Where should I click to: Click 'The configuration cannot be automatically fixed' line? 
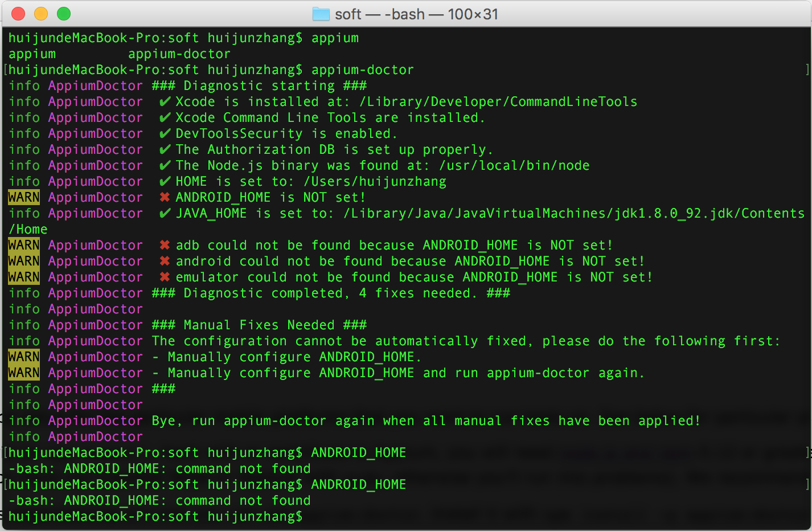tap(466, 341)
